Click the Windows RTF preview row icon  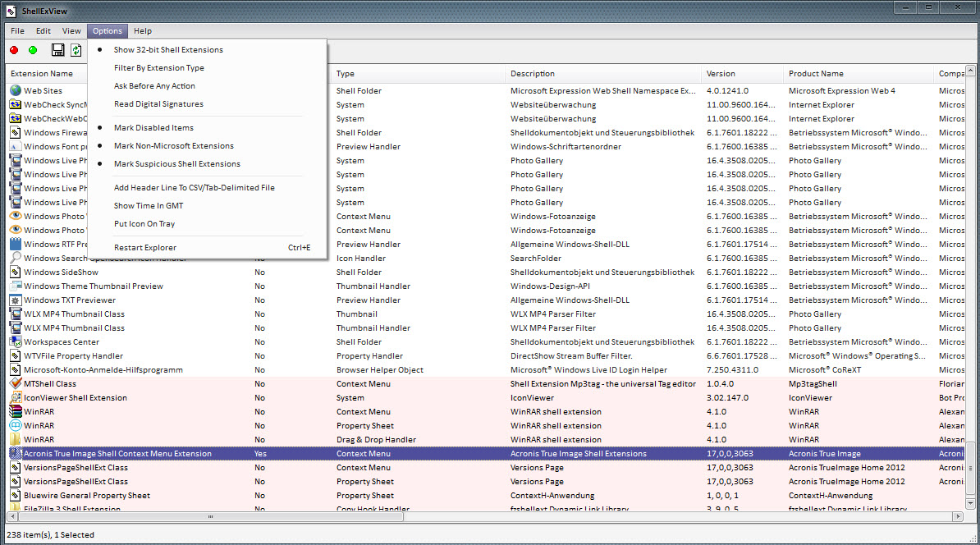pyautogui.click(x=16, y=245)
